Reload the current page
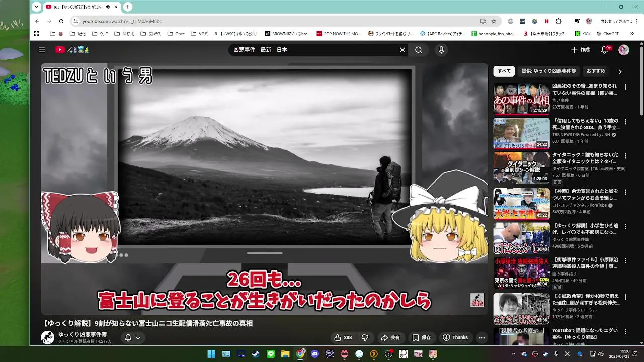Image resolution: width=644 pixels, height=362 pixels. pos(61,21)
